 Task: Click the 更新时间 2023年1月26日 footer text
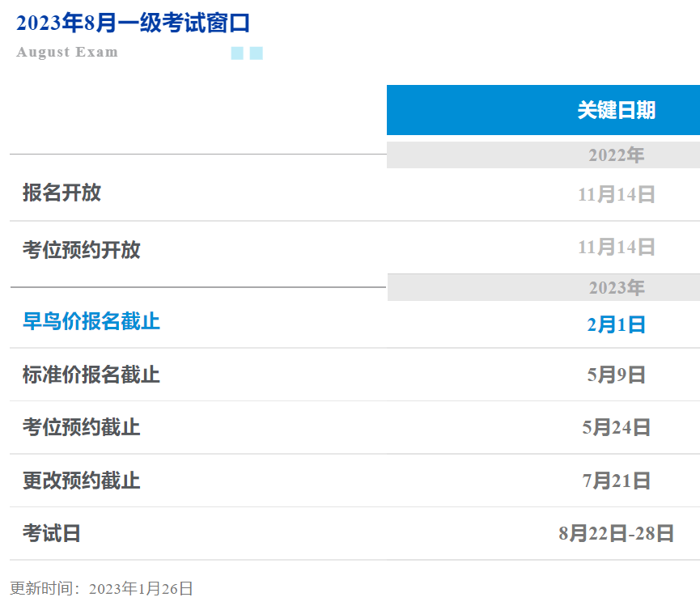click(x=102, y=588)
